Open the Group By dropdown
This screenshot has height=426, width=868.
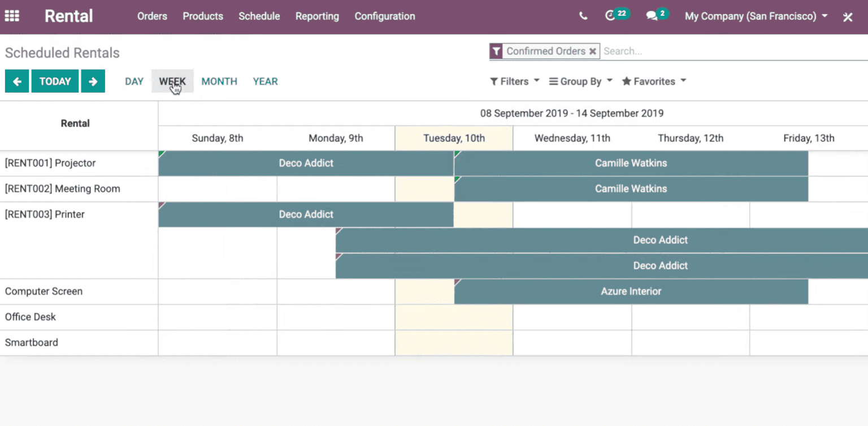[581, 81]
